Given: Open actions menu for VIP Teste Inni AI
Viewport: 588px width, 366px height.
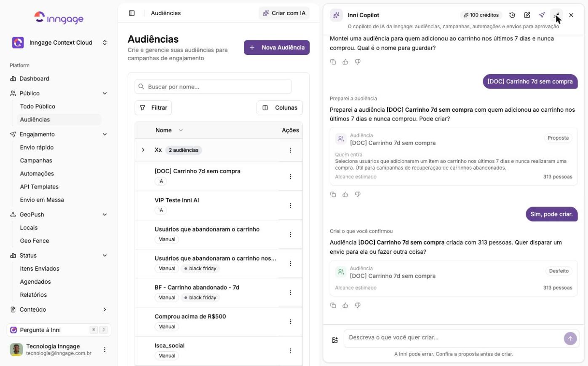Looking at the screenshot, I should 290,205.
